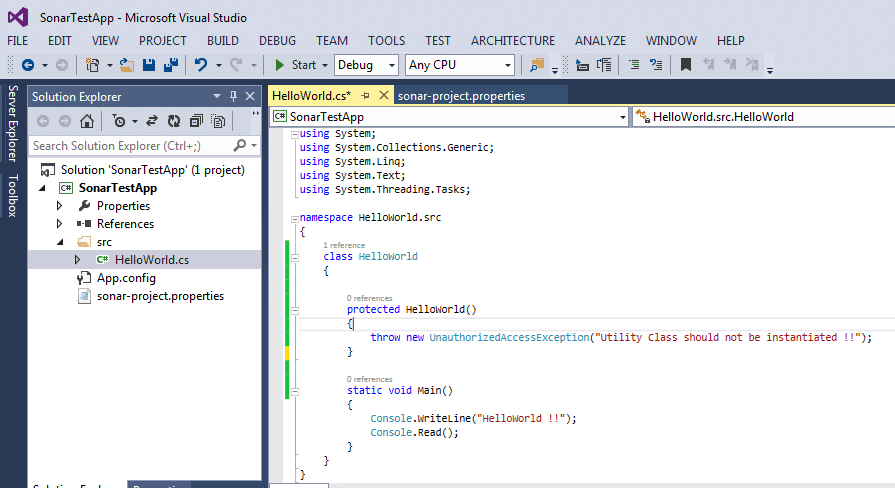Collapse the HelloWorld() constructor outlining

[295, 310]
